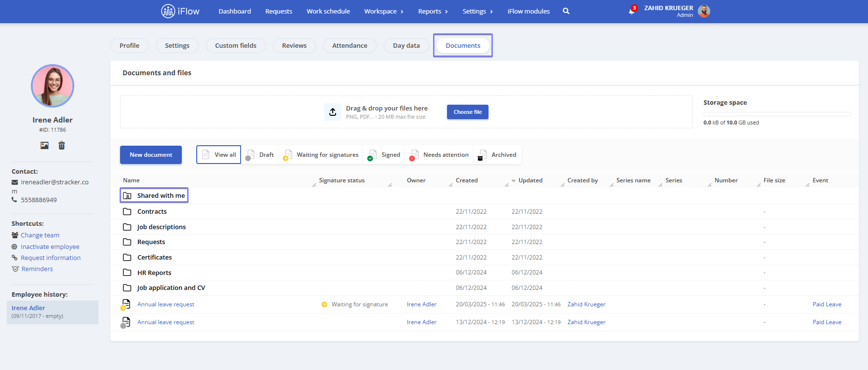The width and height of the screenshot is (868, 370).
Task: Click the storage space usage bar
Action: coord(777,114)
